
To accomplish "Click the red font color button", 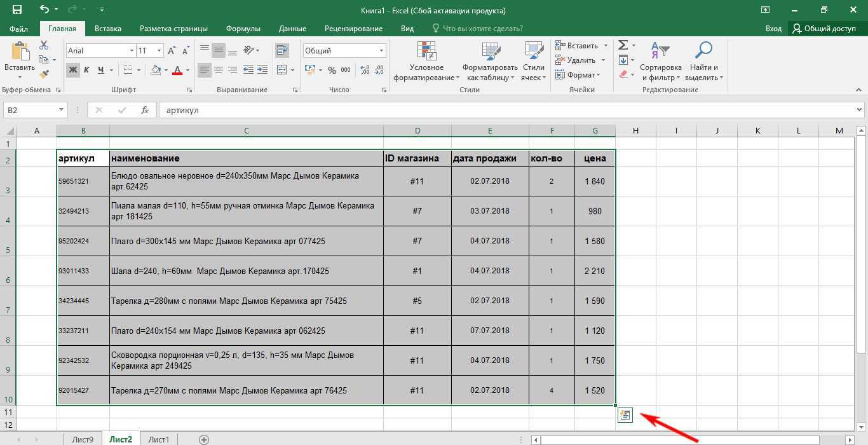I will click(x=177, y=70).
